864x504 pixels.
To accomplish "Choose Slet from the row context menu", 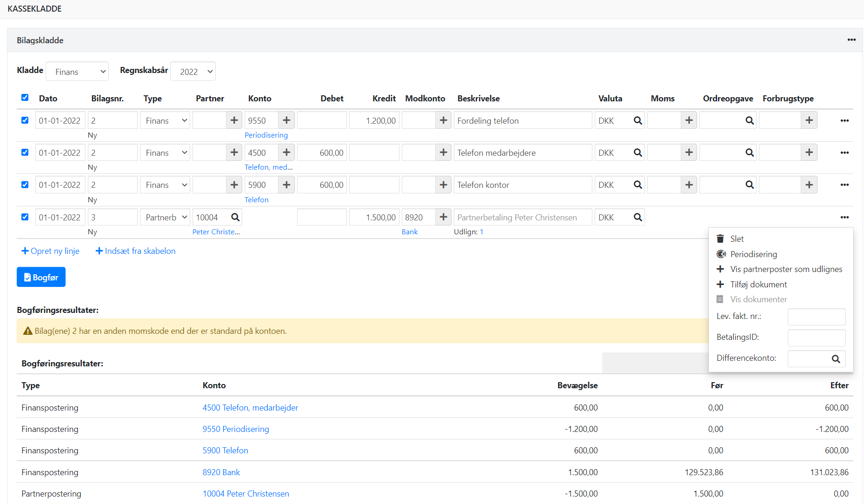I will click(737, 239).
